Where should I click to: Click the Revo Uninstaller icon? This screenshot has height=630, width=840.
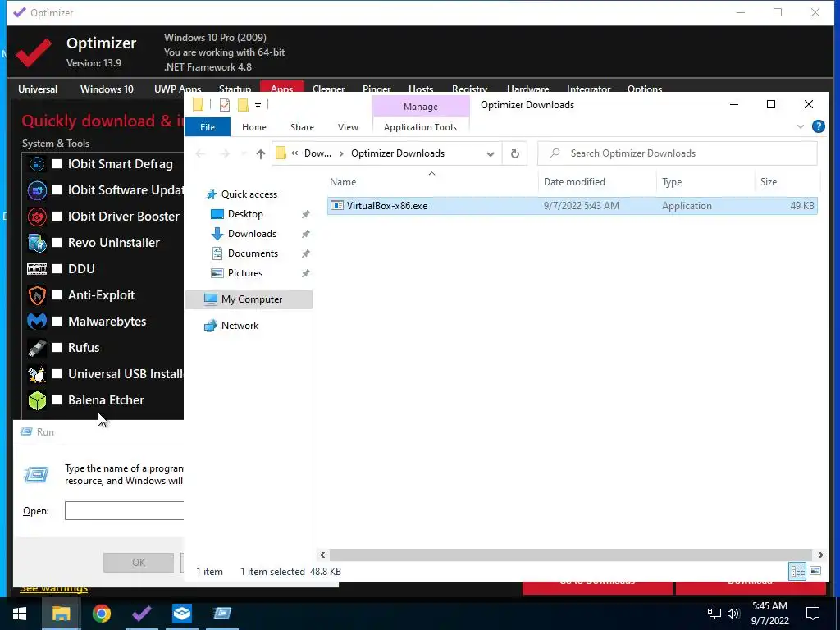[37, 243]
